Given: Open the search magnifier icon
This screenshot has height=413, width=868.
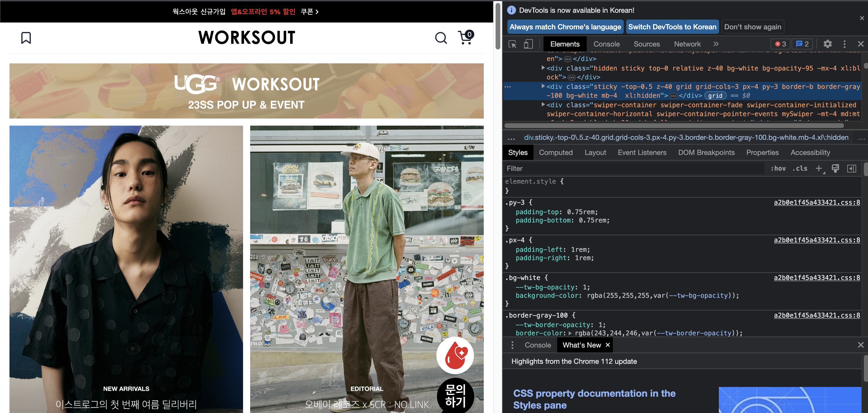Looking at the screenshot, I should (441, 38).
